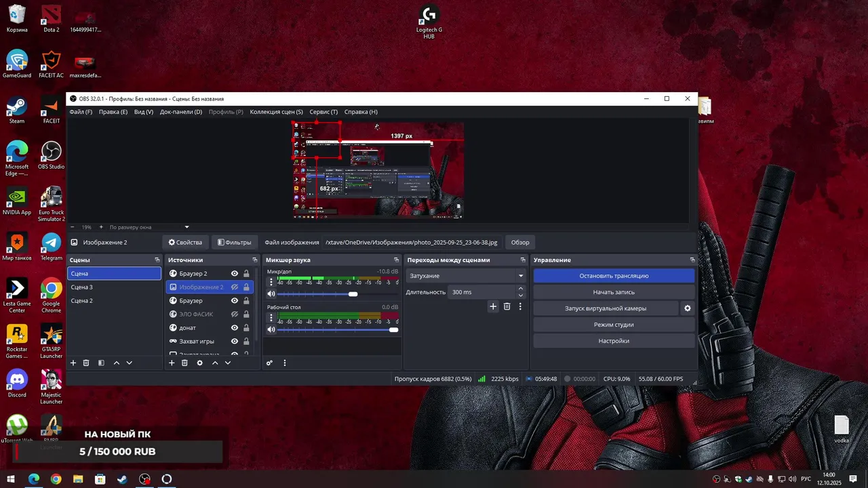The height and width of the screenshot is (488, 868).
Task: Open Рабочий стол channel options three-dot button
Action: point(271,317)
